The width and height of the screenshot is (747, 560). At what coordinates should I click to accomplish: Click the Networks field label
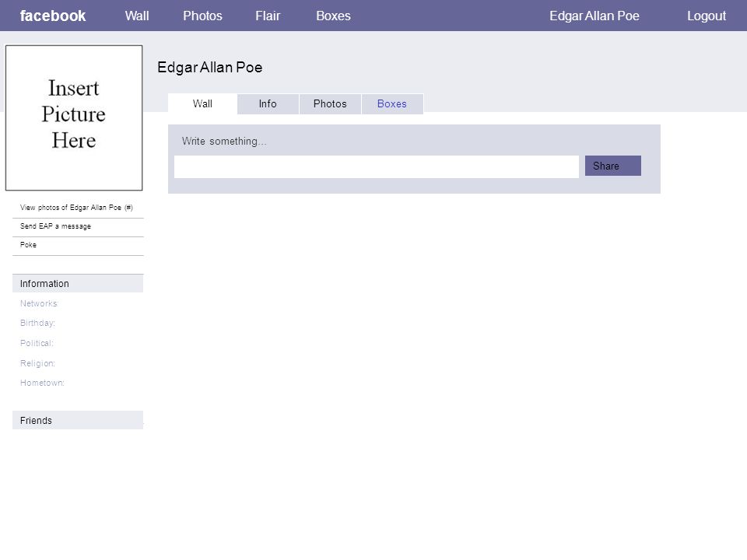tap(39, 303)
